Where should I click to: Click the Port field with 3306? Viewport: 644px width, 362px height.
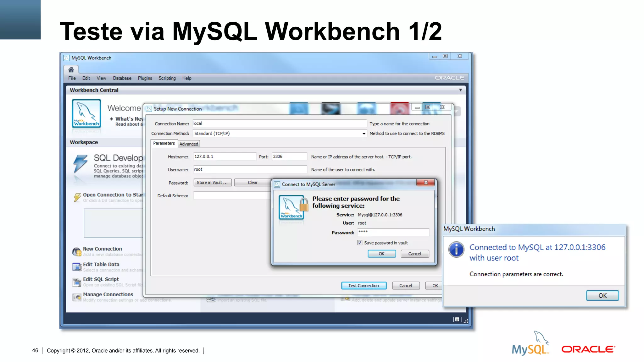pyautogui.click(x=289, y=156)
